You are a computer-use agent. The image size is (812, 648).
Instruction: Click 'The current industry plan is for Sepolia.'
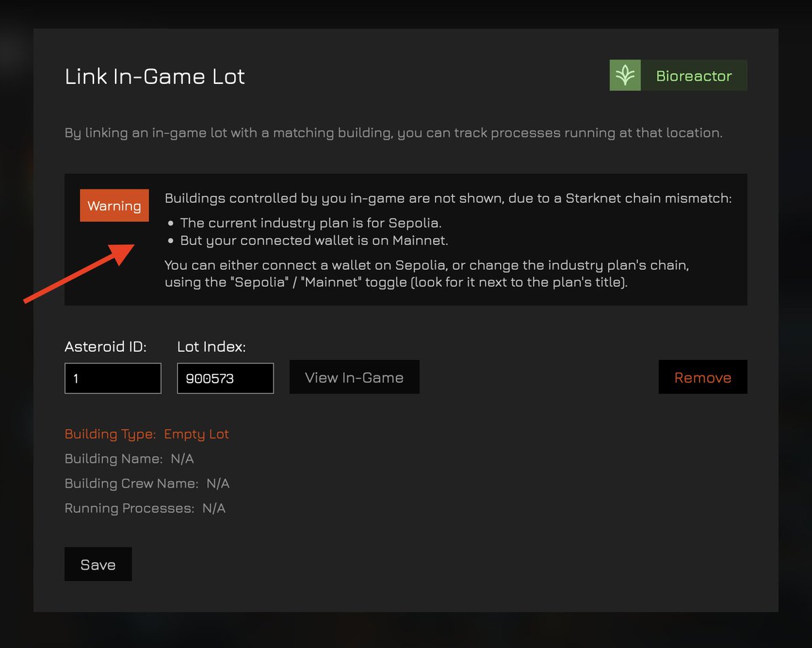click(311, 223)
